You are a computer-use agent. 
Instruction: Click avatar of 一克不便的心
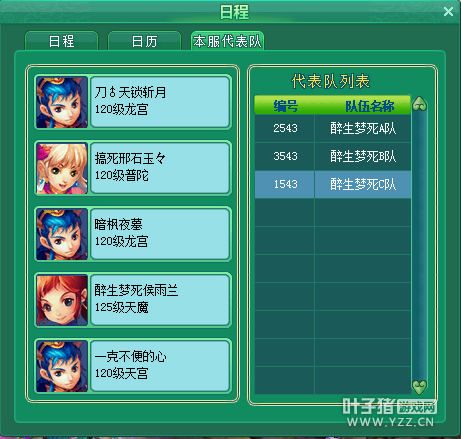pyautogui.click(x=62, y=366)
